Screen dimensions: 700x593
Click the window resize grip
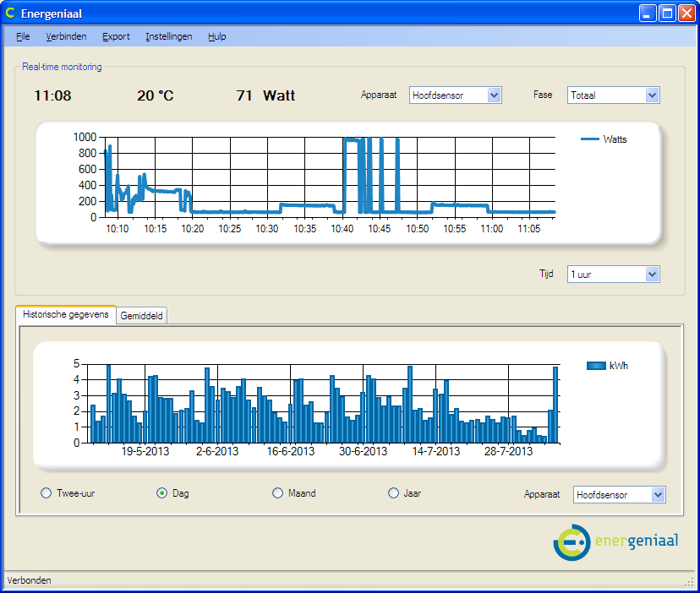click(690, 583)
